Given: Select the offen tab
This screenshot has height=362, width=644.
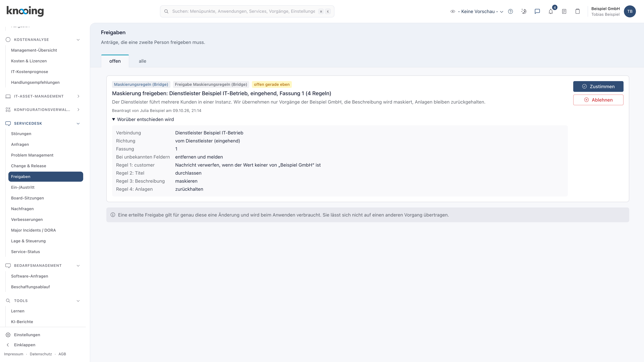Looking at the screenshot, I should tap(115, 61).
